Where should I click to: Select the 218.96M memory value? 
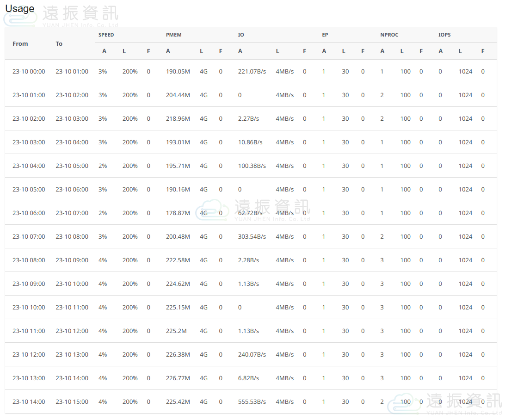[178, 118]
